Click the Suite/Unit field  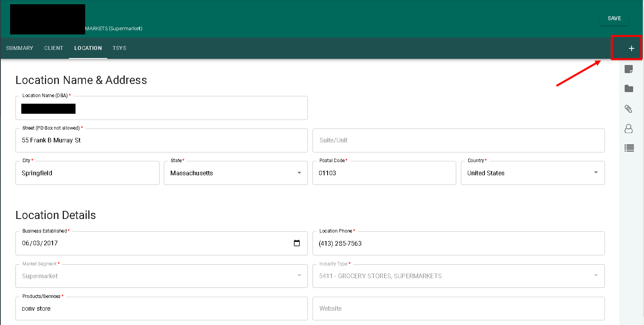click(459, 140)
